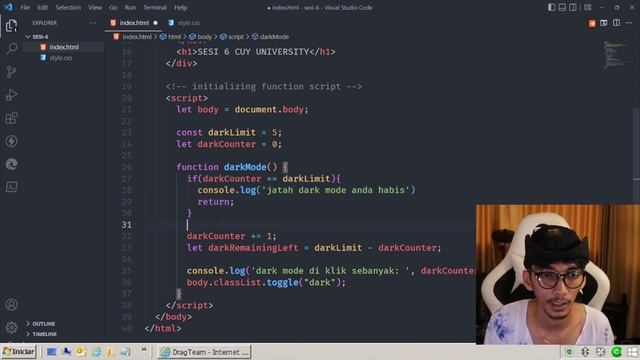The image size is (640, 360).
Task: Open the Edge browser tools icon
Action: pos(11,164)
